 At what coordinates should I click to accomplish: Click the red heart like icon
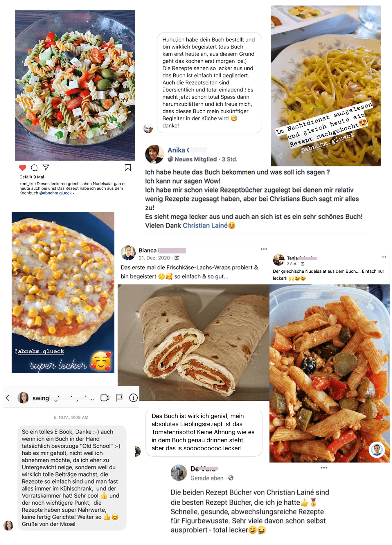pyautogui.click(x=23, y=168)
